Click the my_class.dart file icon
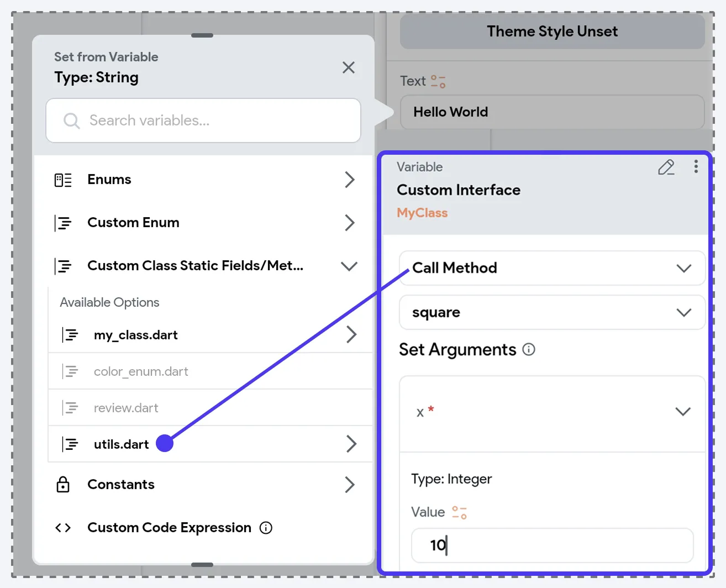 pyautogui.click(x=70, y=335)
